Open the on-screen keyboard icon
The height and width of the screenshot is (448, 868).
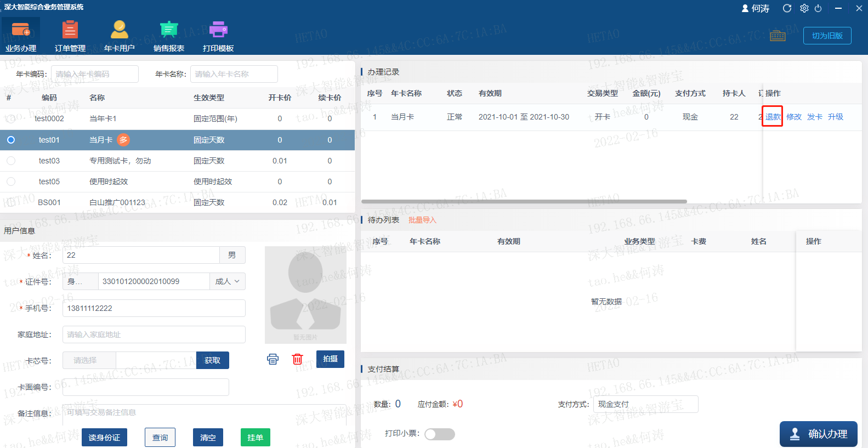[x=778, y=36]
